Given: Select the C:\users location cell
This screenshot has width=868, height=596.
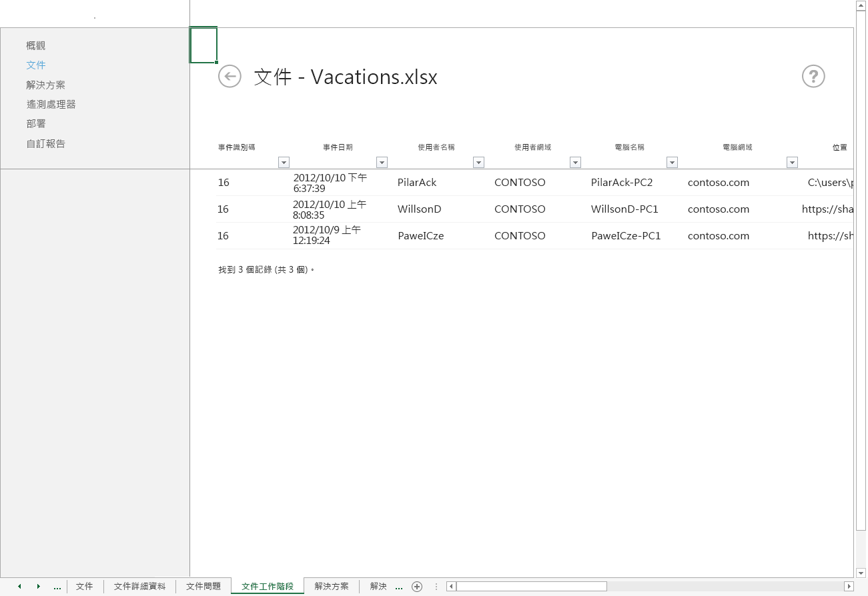Looking at the screenshot, I should (x=830, y=183).
